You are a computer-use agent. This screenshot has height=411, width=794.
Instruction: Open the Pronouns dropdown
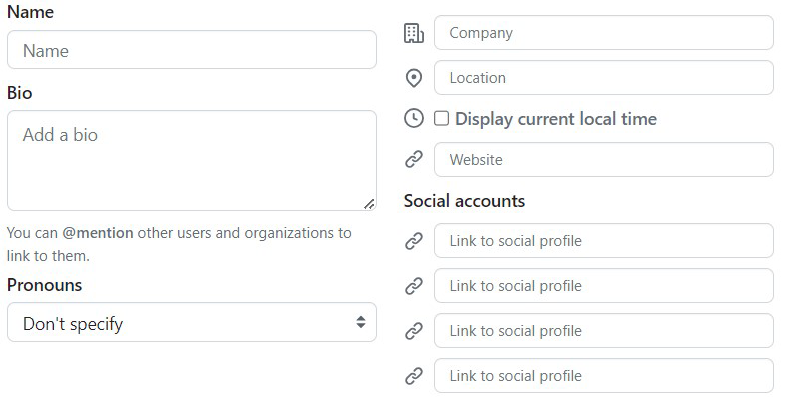pos(190,323)
